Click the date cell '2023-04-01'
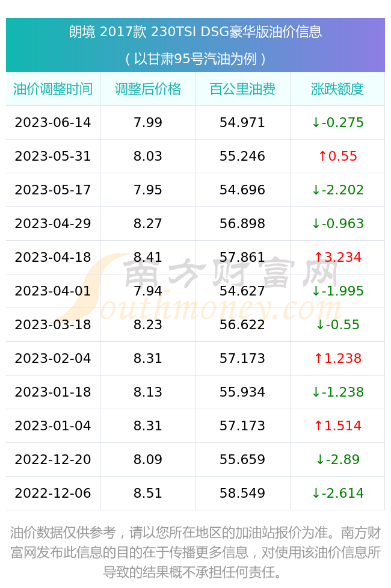The image size is (391, 588). [53, 291]
